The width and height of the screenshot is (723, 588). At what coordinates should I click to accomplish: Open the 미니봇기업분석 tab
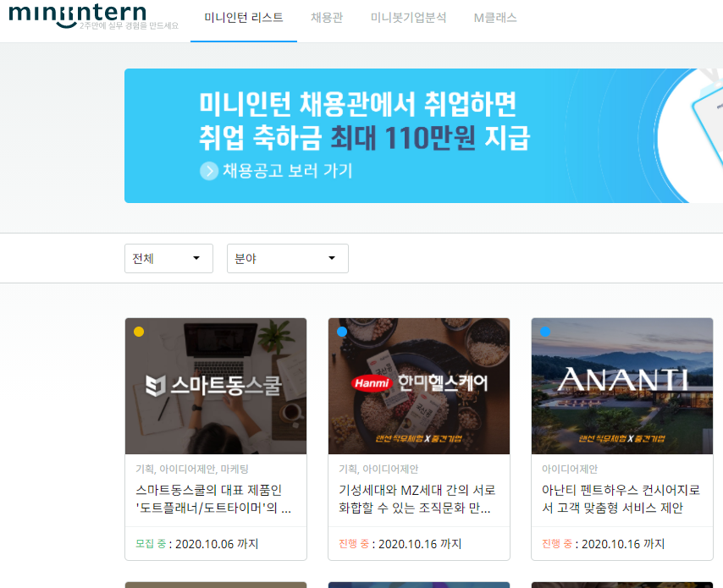point(409,18)
